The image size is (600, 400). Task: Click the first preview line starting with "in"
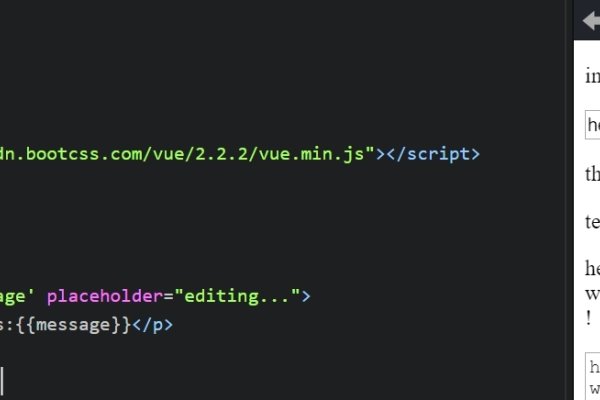point(593,75)
